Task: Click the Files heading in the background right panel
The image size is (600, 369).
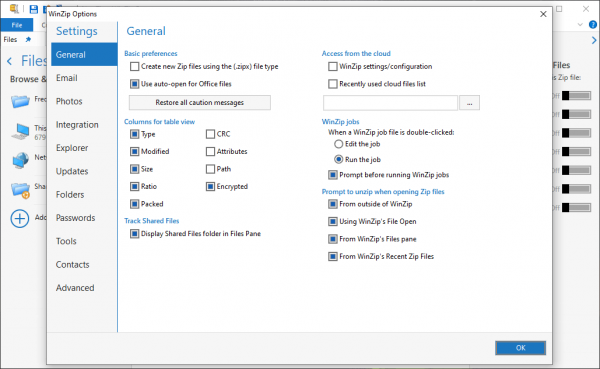Action: click(x=561, y=65)
